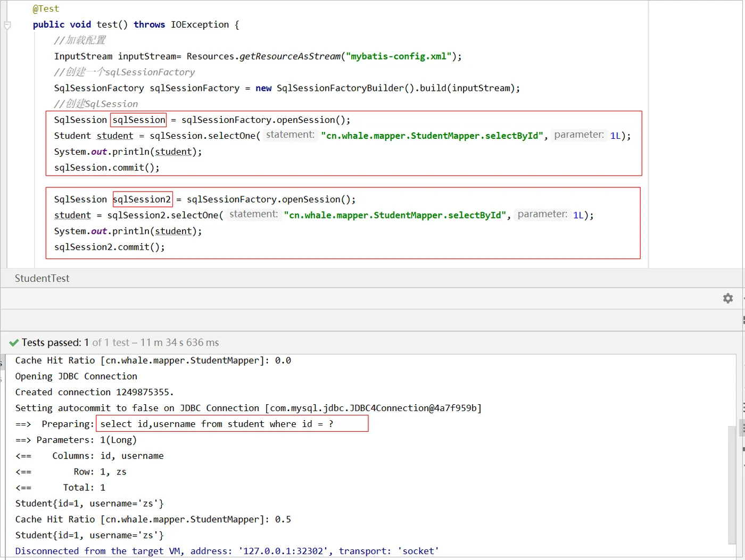Viewport: 745px width, 560px height.
Task: Click the IOException class name in the throws clause
Action: coord(200,24)
